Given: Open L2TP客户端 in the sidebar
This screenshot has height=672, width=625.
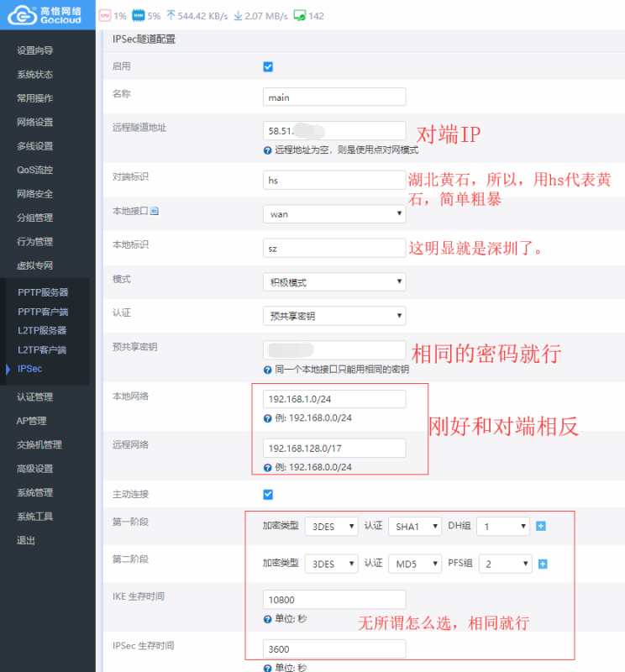Looking at the screenshot, I should [42, 349].
